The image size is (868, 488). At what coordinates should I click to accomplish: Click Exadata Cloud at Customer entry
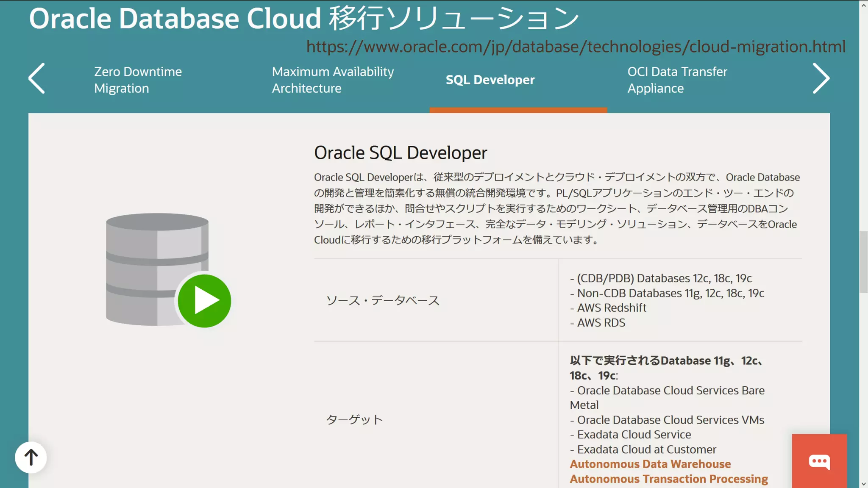[643, 449]
